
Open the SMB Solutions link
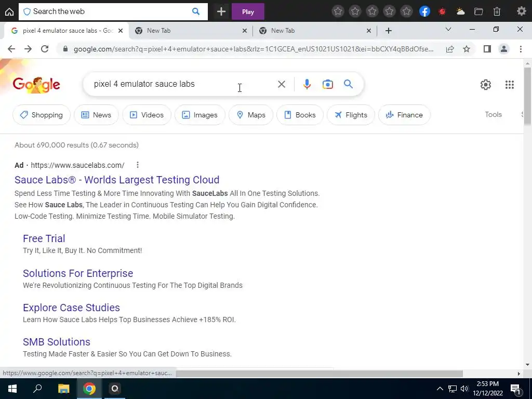[x=56, y=342]
